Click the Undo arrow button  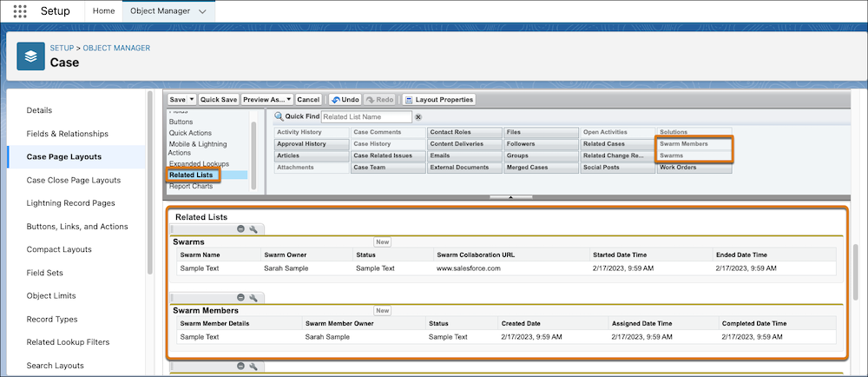coord(345,100)
